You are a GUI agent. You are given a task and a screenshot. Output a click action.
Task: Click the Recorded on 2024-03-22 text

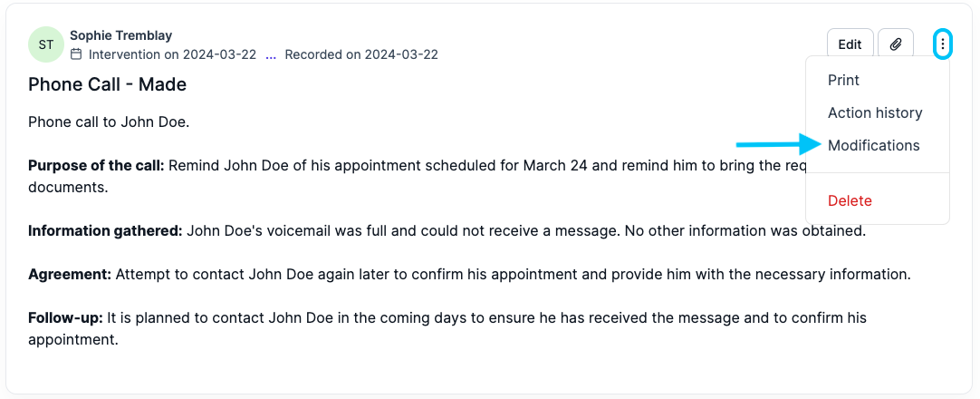tap(361, 54)
